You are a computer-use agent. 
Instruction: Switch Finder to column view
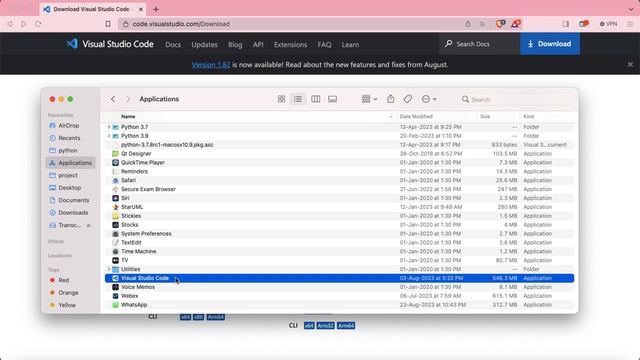(316, 99)
